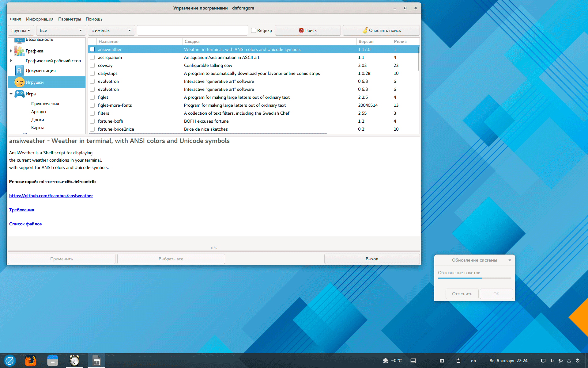
Task: Open the 'в именах' search scope dropdown
Action: point(111,30)
